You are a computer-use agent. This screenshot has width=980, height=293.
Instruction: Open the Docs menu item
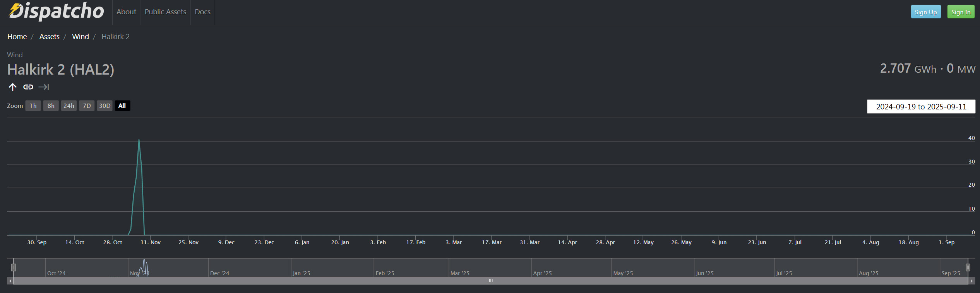click(x=202, y=12)
